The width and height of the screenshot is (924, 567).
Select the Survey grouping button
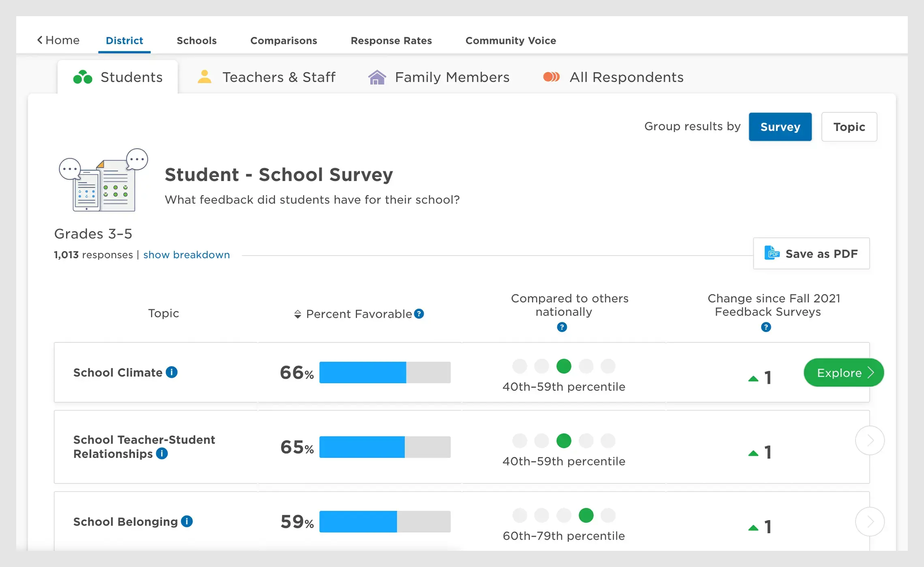781,127
